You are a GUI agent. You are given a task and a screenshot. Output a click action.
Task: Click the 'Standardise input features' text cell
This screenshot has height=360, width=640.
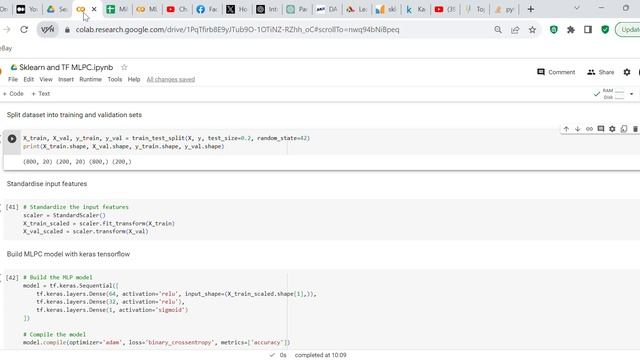click(47, 184)
